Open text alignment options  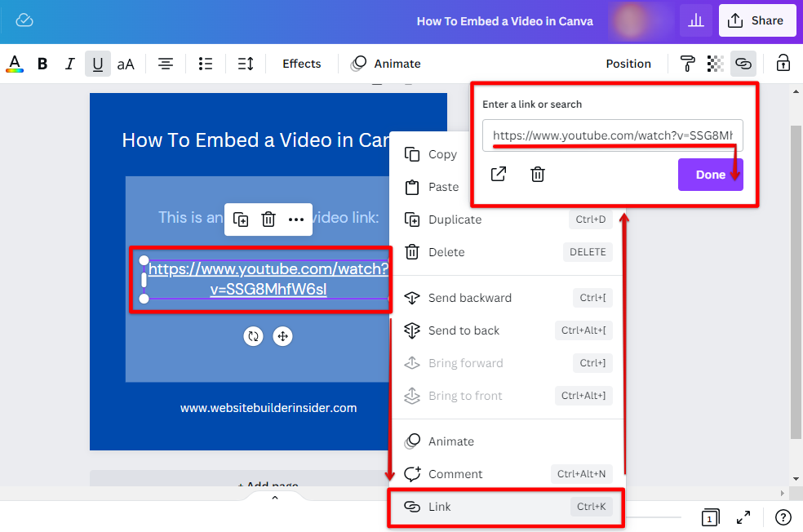[x=166, y=64]
